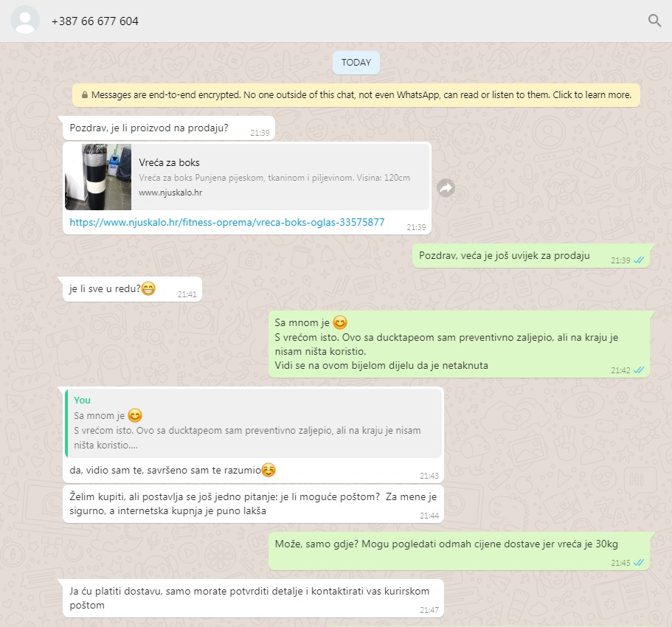
Task: Click the encryption notice to learn more
Action: coord(356,94)
